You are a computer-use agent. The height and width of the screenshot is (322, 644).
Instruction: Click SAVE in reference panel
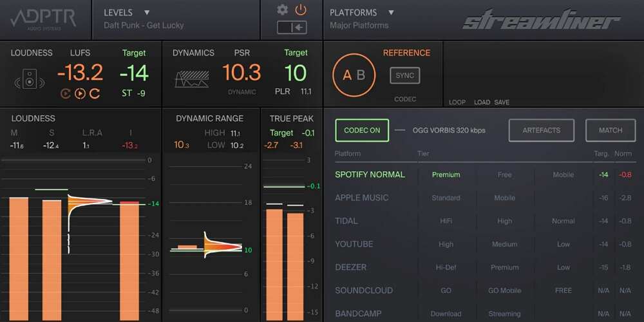(502, 102)
